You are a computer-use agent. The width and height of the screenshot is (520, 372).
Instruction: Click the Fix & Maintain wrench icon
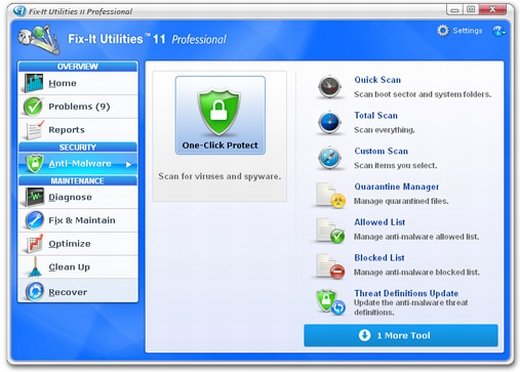click(34, 220)
